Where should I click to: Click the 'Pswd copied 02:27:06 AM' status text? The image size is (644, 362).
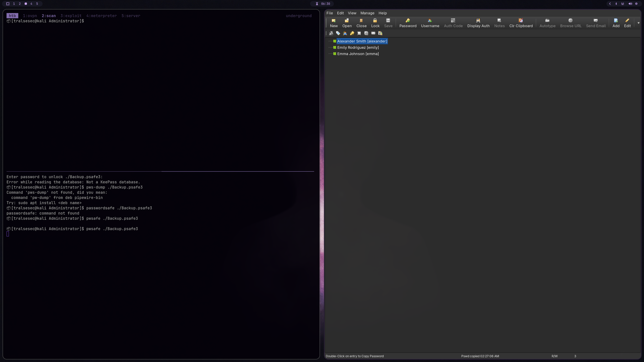point(480,356)
